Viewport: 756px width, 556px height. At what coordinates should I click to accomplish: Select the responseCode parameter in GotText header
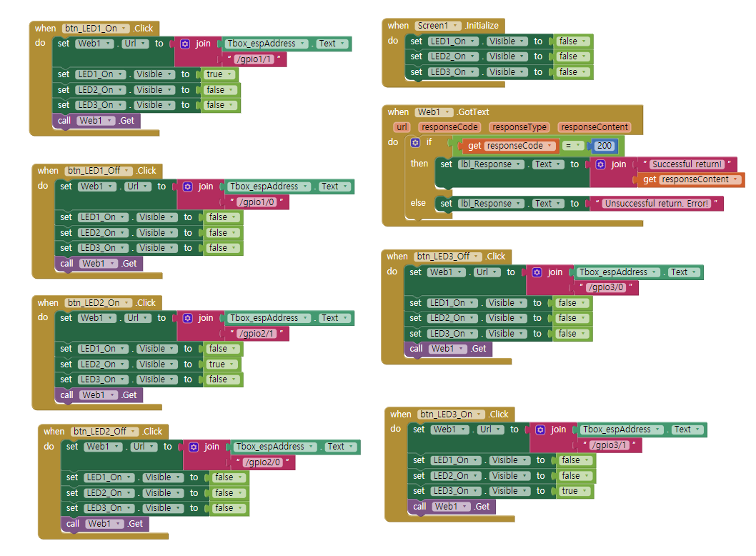[449, 127]
